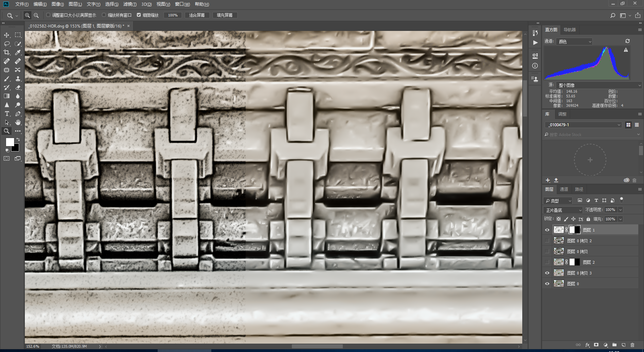Open the 选择 menu
The width and height of the screenshot is (644, 352).
click(x=112, y=4)
